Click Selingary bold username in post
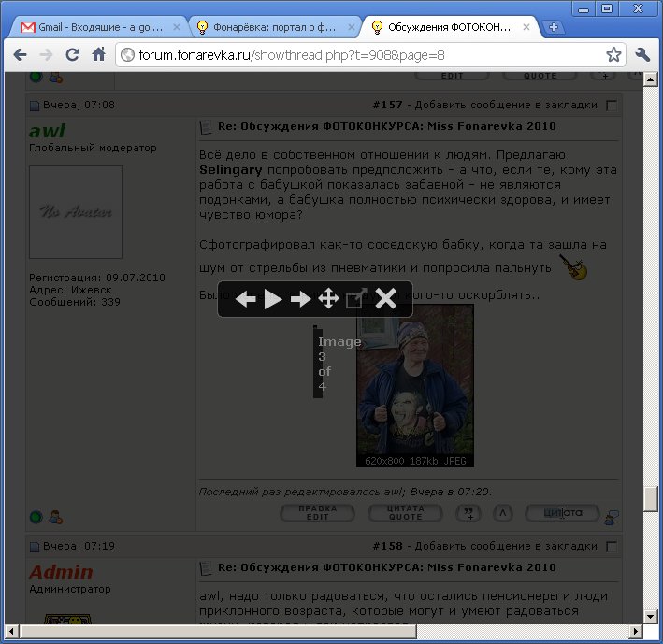This screenshot has height=644, width=663. coord(230,170)
